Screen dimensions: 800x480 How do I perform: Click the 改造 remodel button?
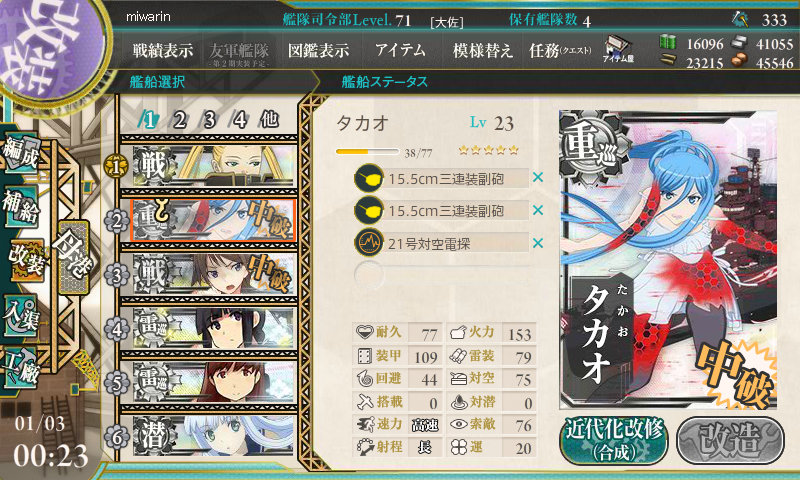click(x=730, y=440)
